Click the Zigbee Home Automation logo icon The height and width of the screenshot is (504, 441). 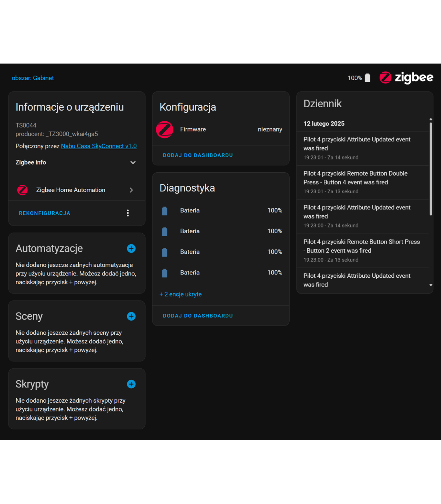(22, 190)
